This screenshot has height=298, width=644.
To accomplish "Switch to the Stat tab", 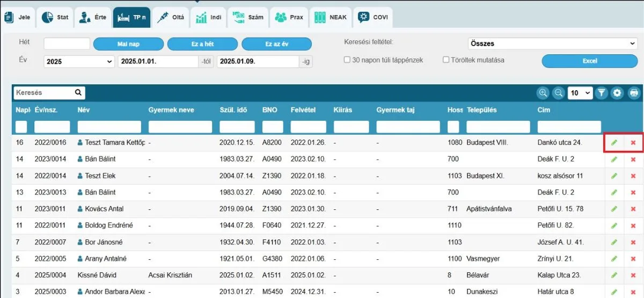I will pos(55,17).
